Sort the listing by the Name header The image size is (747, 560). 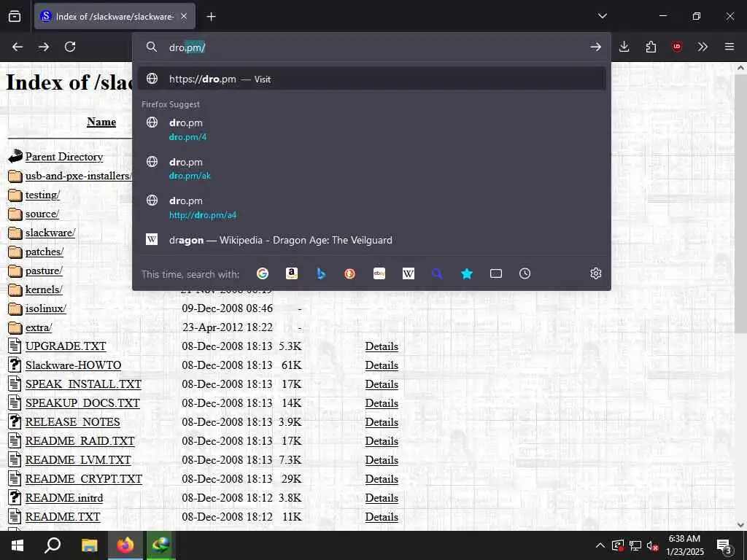pyautogui.click(x=101, y=122)
